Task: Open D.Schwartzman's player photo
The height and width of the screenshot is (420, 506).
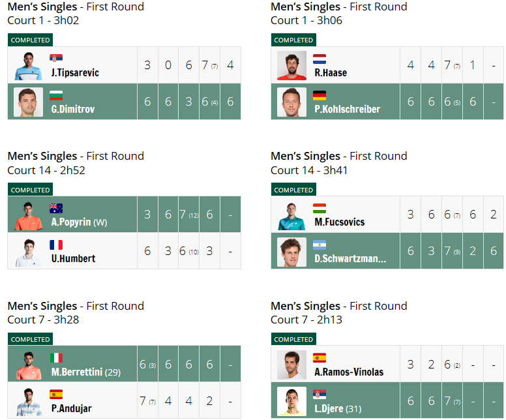Action: [291, 252]
